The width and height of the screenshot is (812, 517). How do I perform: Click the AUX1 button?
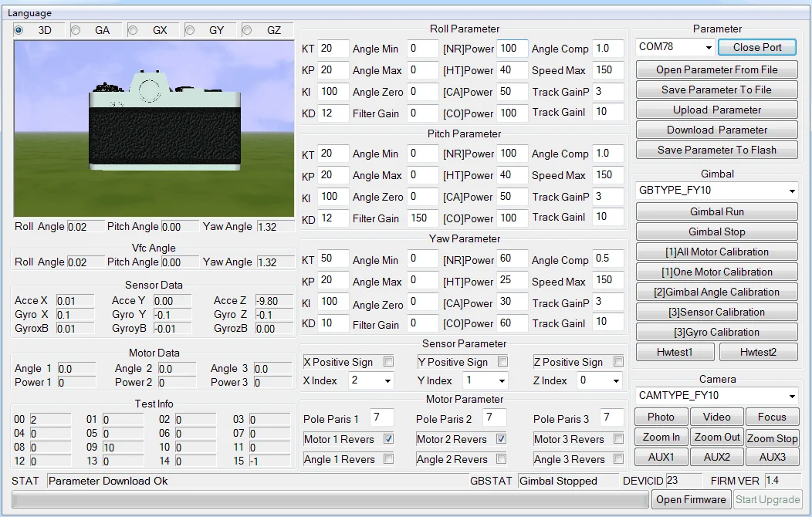tap(661, 457)
